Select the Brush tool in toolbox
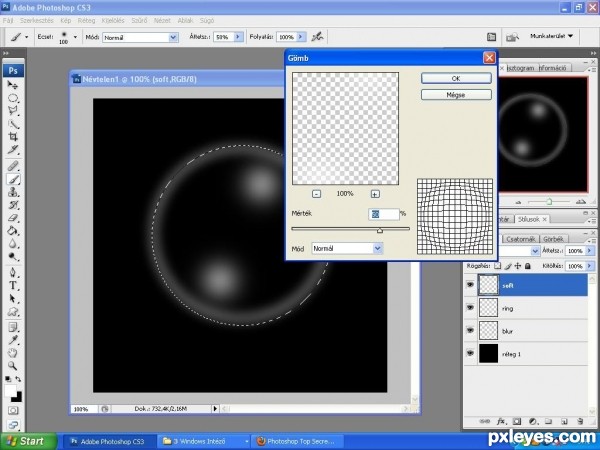Viewport: 600px width, 450px height. 13,179
